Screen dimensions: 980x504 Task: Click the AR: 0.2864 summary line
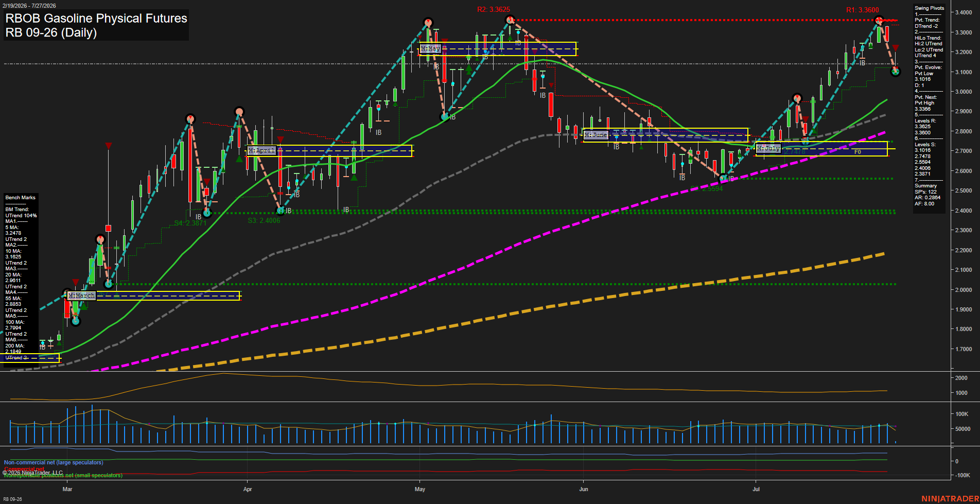click(927, 198)
